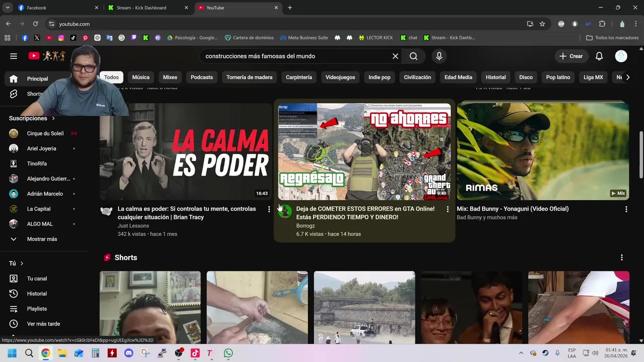
Task: Open the Meta Business Suite bookmark
Action: (304, 38)
